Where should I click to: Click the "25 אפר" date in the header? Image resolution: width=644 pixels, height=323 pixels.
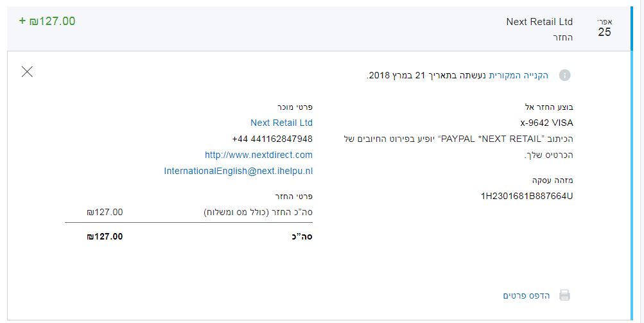pos(604,29)
